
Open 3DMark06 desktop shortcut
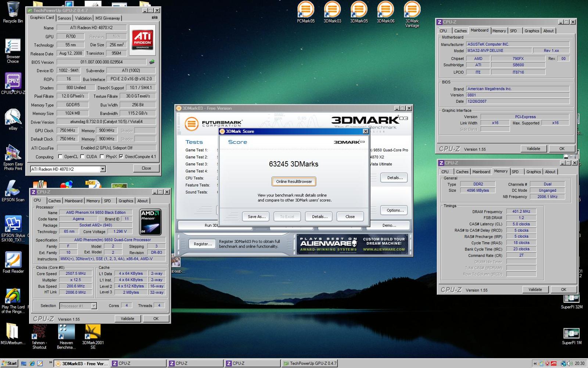tap(386, 12)
